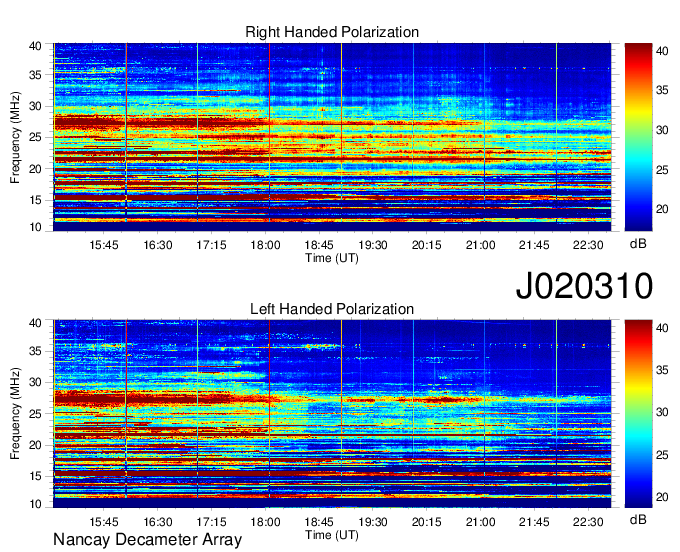
Task: Click the 'Left Handed Polarization' title
Action: [332, 309]
